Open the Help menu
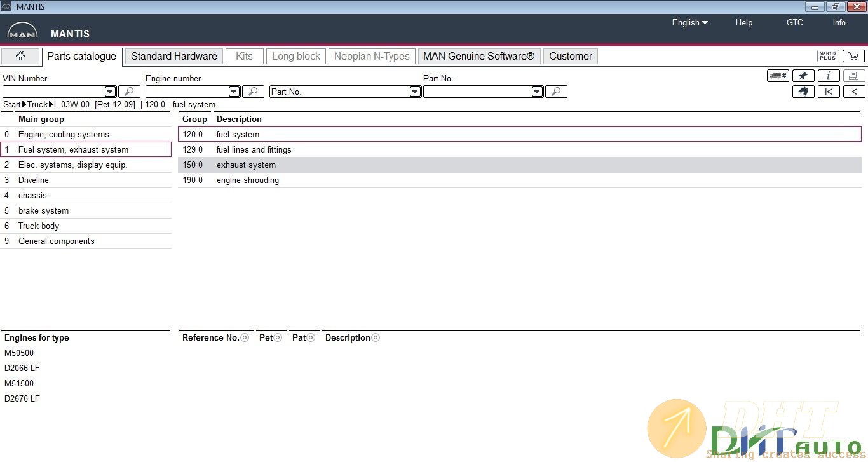 744,22
